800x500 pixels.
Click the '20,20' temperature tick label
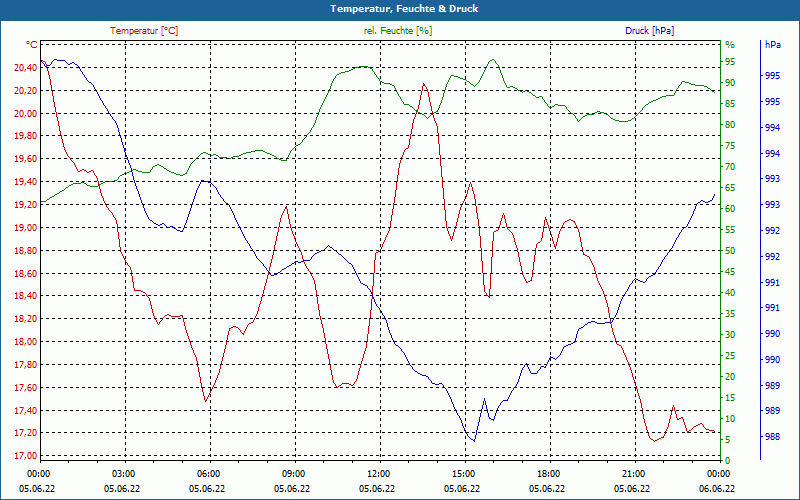point(27,91)
